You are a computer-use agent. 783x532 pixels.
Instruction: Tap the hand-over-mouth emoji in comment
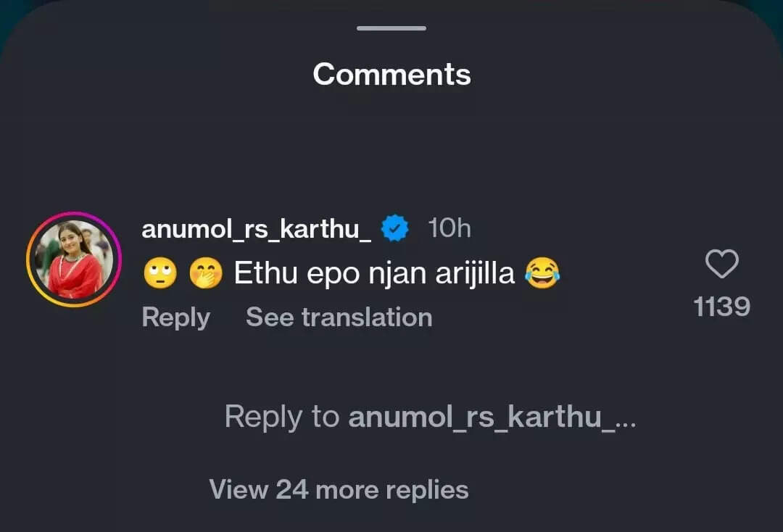(x=206, y=273)
